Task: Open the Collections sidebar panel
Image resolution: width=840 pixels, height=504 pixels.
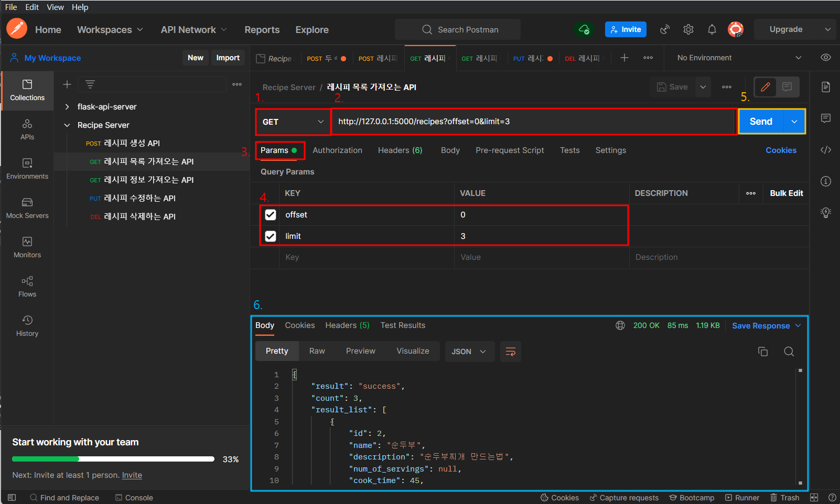Action: coord(27,90)
